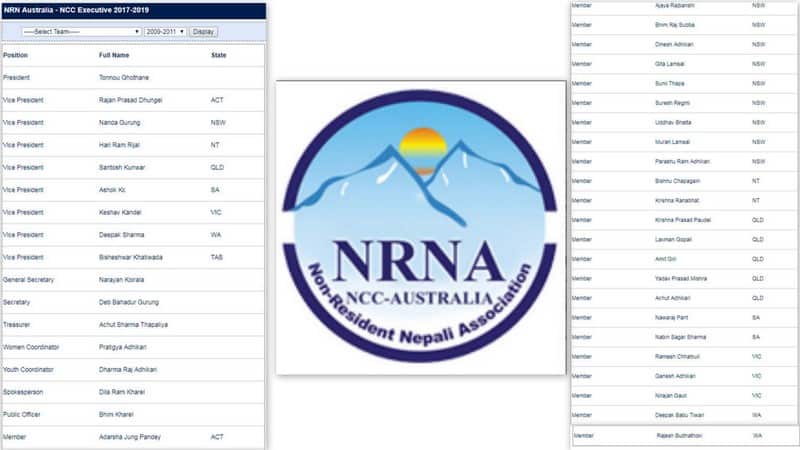Select the member name Laxman Gopali
The image size is (800, 450).
click(673, 239)
